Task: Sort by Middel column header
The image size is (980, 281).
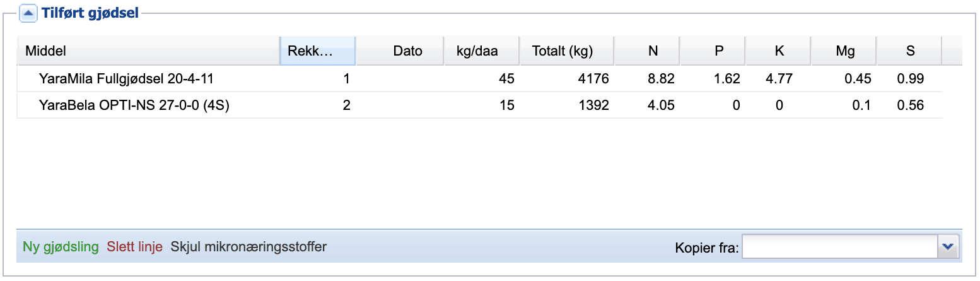Action: pos(148,51)
